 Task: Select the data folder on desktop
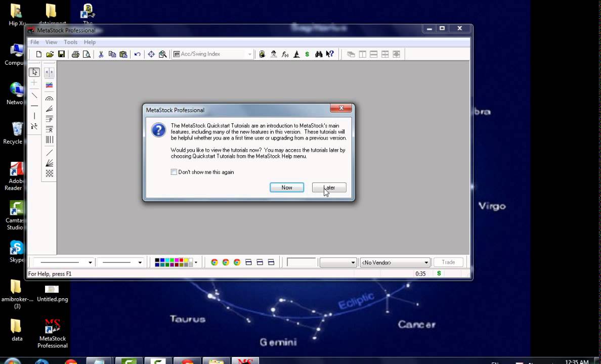(17, 330)
